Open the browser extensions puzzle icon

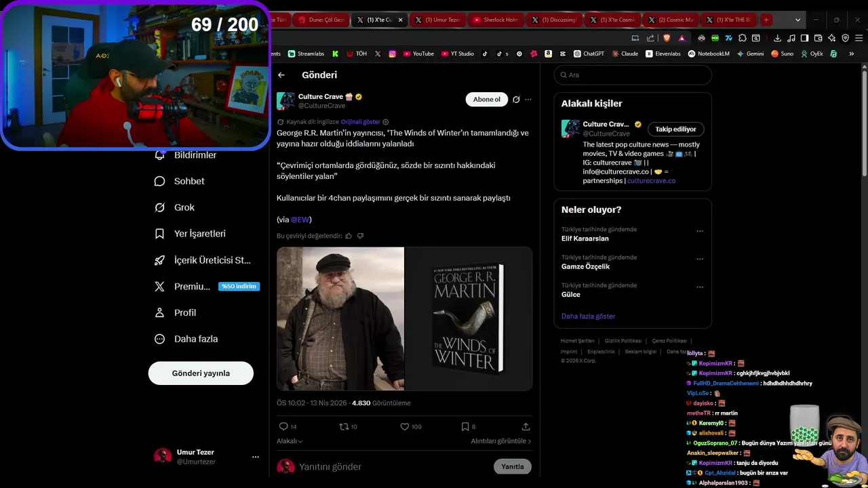743,38
